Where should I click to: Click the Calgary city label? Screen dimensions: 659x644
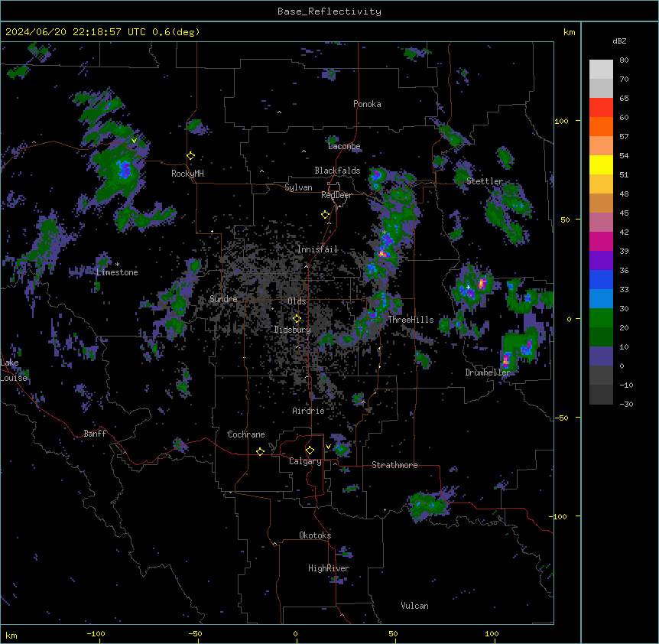coord(306,461)
